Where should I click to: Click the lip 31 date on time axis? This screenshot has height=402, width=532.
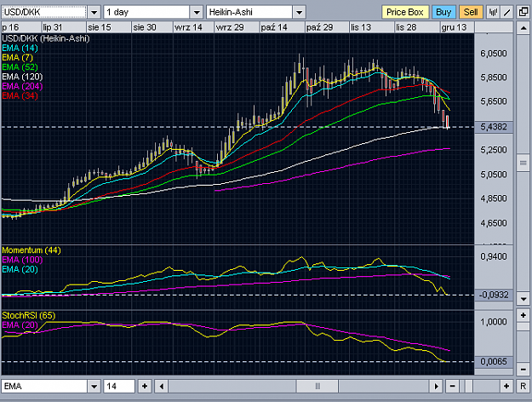[x=53, y=27]
